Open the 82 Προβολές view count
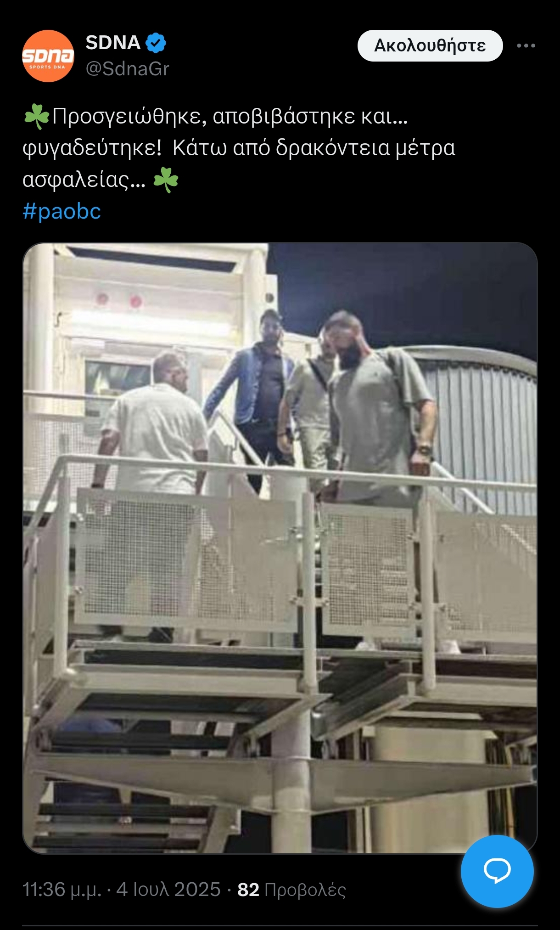 click(x=291, y=890)
